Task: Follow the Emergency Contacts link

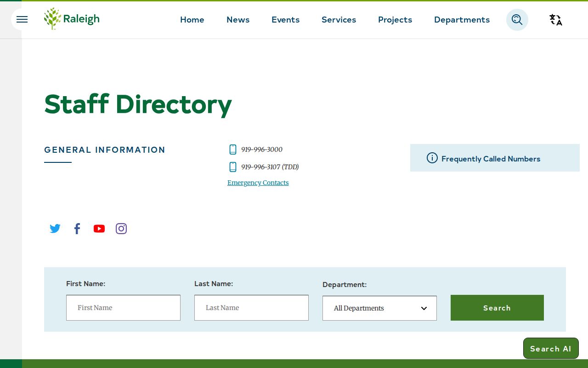Action: point(258,183)
